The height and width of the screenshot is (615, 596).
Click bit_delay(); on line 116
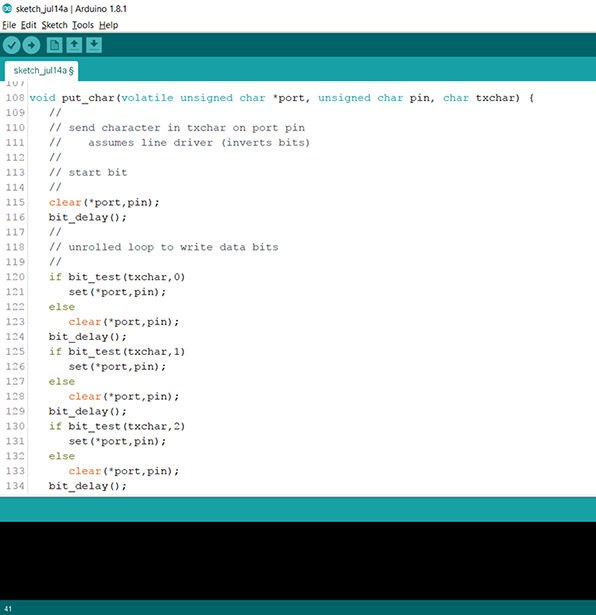click(87, 217)
